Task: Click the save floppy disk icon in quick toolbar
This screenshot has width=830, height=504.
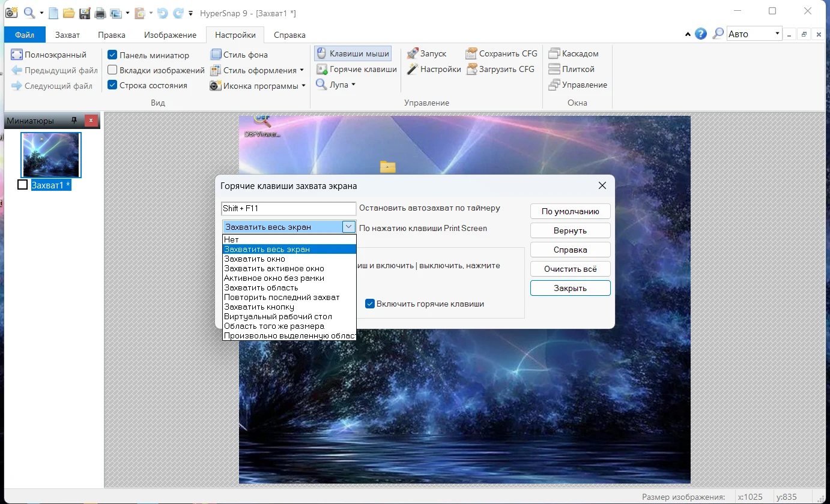Action: [85, 13]
